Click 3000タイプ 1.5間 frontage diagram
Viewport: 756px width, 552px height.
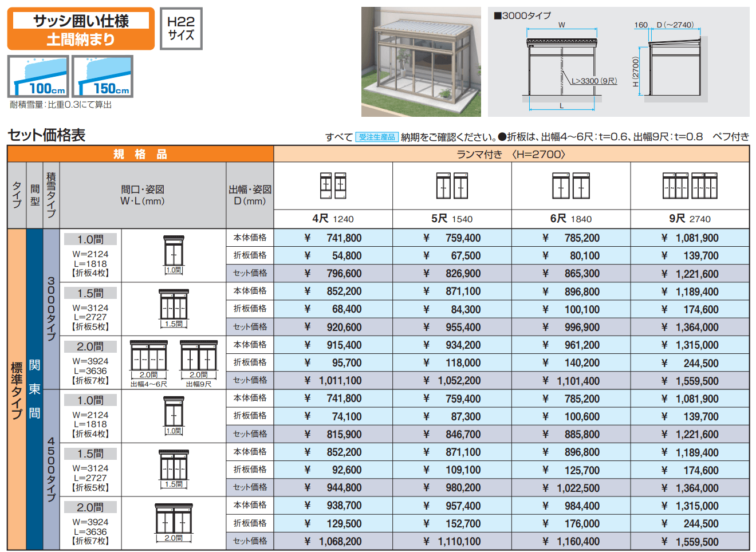(174, 308)
